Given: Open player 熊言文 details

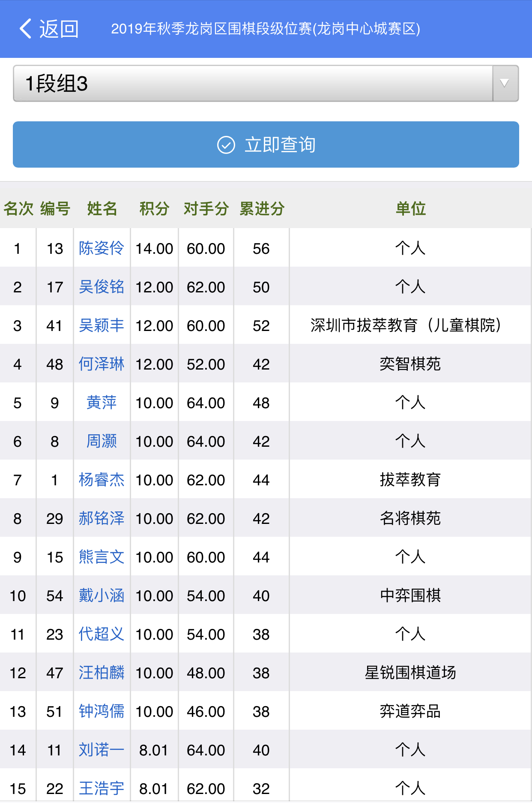Looking at the screenshot, I should pos(102,557).
